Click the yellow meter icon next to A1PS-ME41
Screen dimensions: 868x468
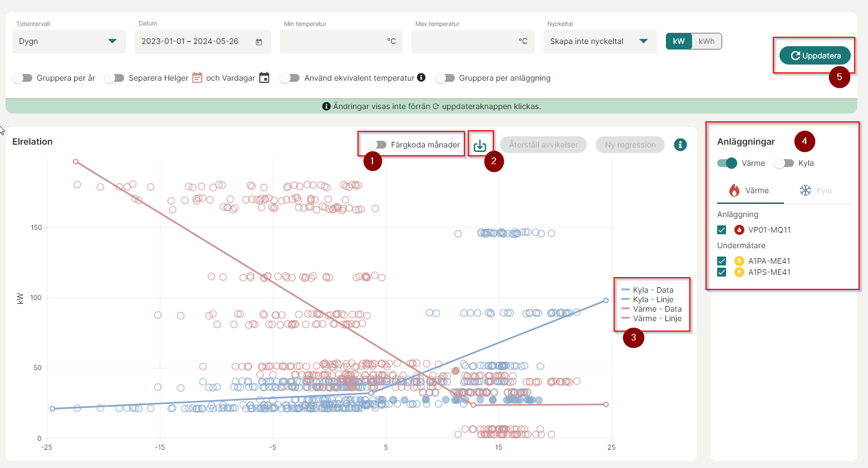point(739,272)
